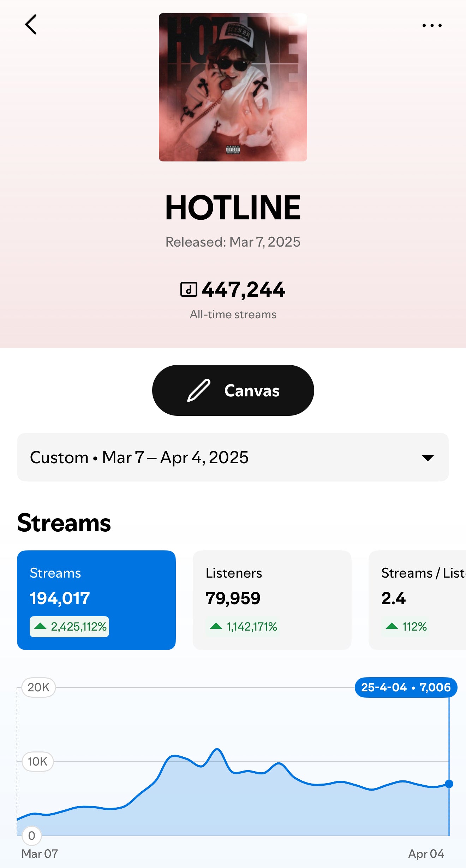Click the pencil icon on Canvas button

pos(199,390)
